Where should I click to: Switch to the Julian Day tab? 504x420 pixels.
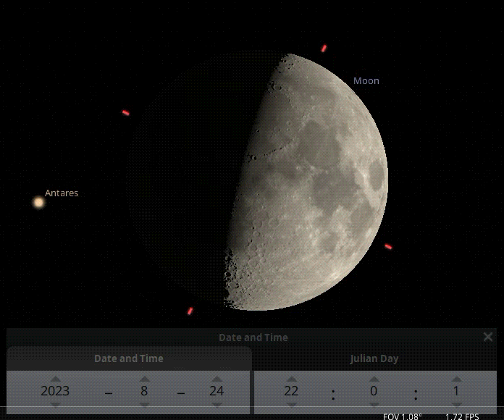(374, 358)
